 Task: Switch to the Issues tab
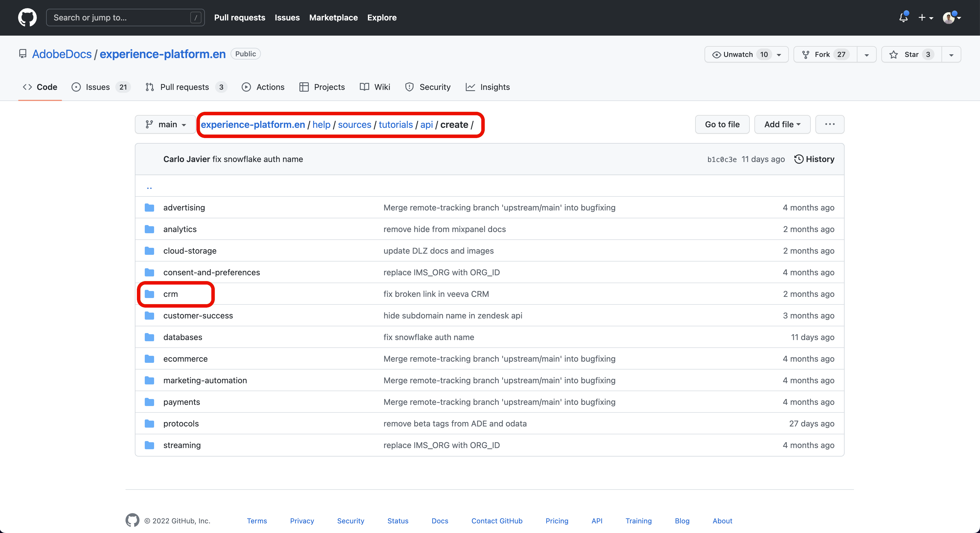101,87
